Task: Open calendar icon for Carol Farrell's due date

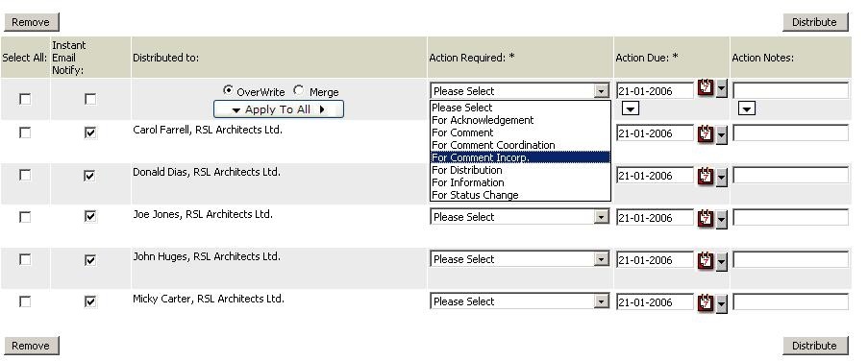Action: (706, 133)
